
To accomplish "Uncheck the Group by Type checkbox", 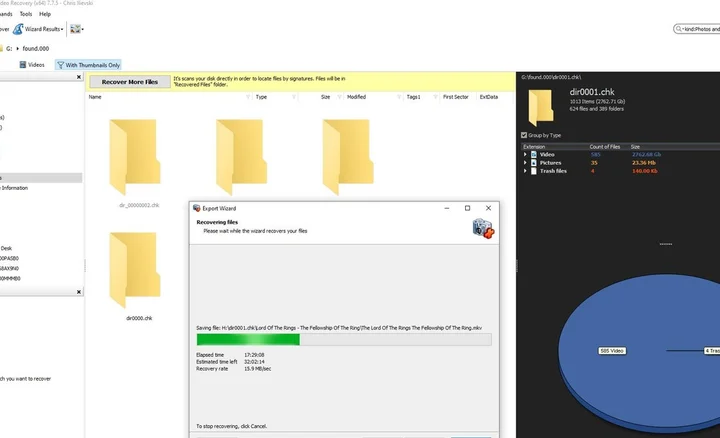I will point(525,135).
